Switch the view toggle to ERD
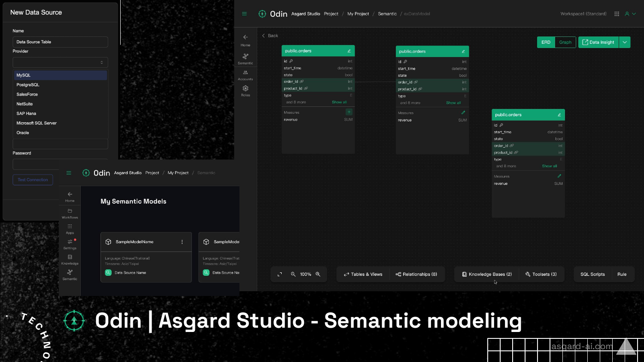Screen dimensions: 644x362 [x=546, y=42]
